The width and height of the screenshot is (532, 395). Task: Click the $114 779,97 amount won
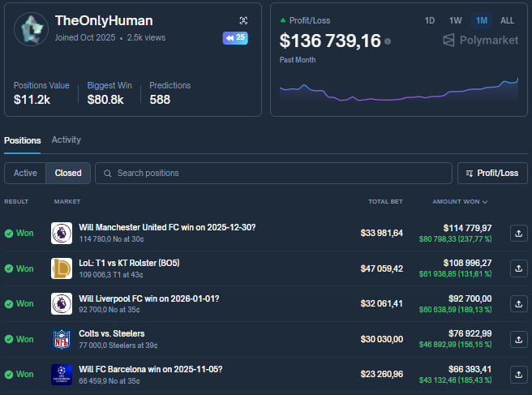[x=467, y=228]
